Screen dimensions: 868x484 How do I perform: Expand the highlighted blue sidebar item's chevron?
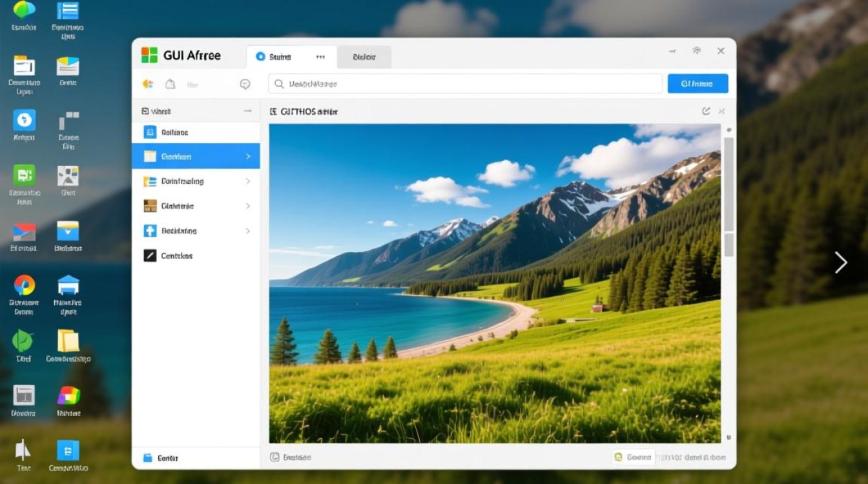pyautogui.click(x=248, y=156)
